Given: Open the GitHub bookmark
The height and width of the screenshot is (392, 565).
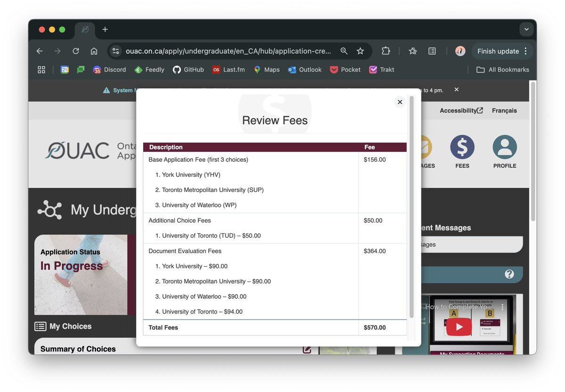Looking at the screenshot, I should [x=188, y=70].
